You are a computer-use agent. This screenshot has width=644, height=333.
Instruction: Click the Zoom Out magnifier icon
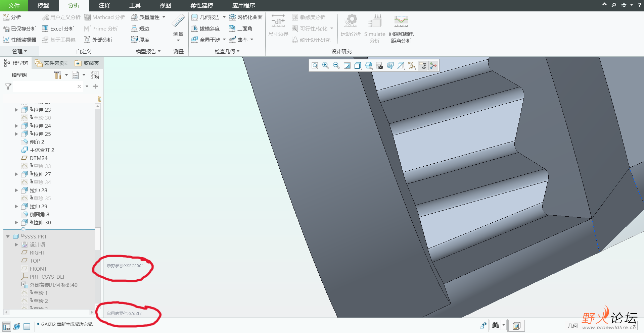click(336, 65)
